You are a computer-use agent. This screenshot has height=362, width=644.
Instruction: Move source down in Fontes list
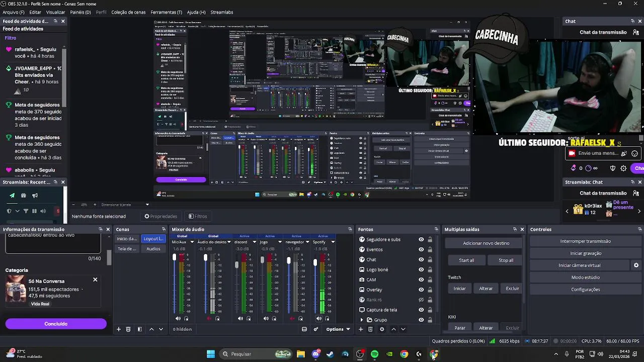pos(403,329)
